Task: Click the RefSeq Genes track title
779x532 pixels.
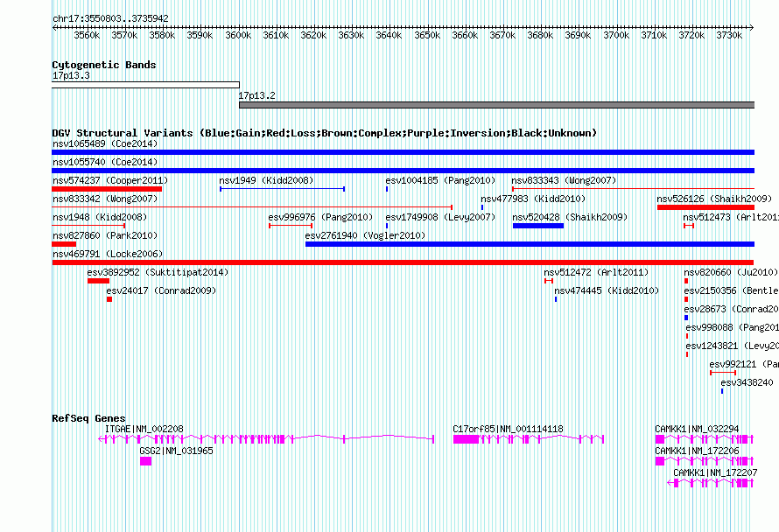Action: 88,418
